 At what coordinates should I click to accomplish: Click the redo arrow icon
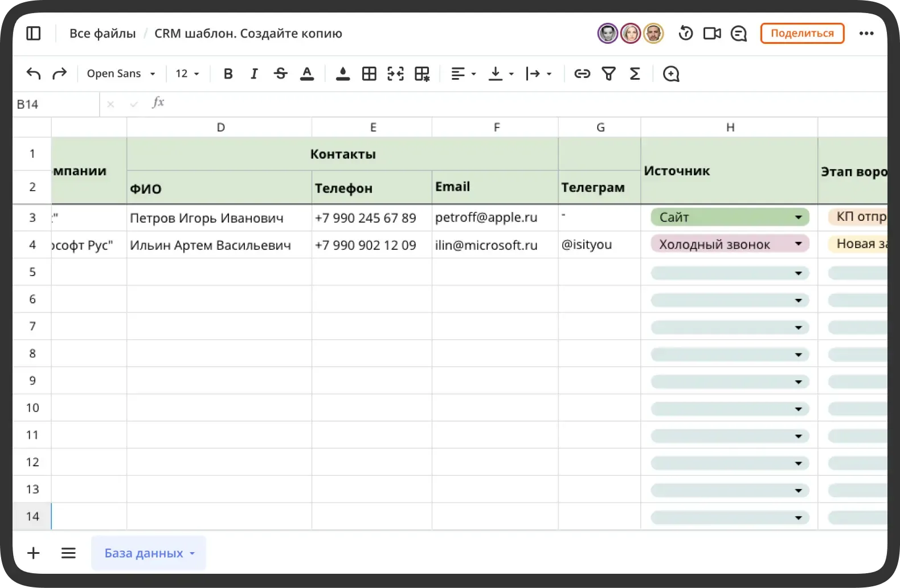(x=59, y=73)
